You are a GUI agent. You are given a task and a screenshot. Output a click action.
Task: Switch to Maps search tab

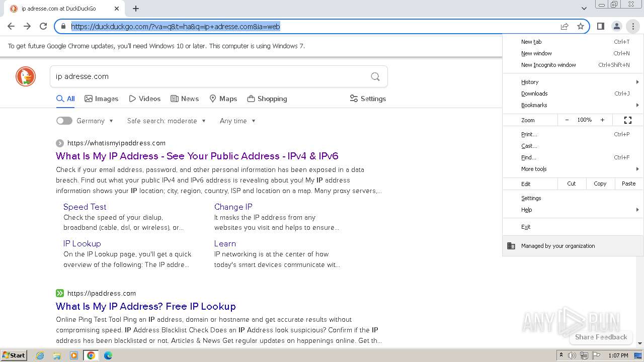(223, 99)
